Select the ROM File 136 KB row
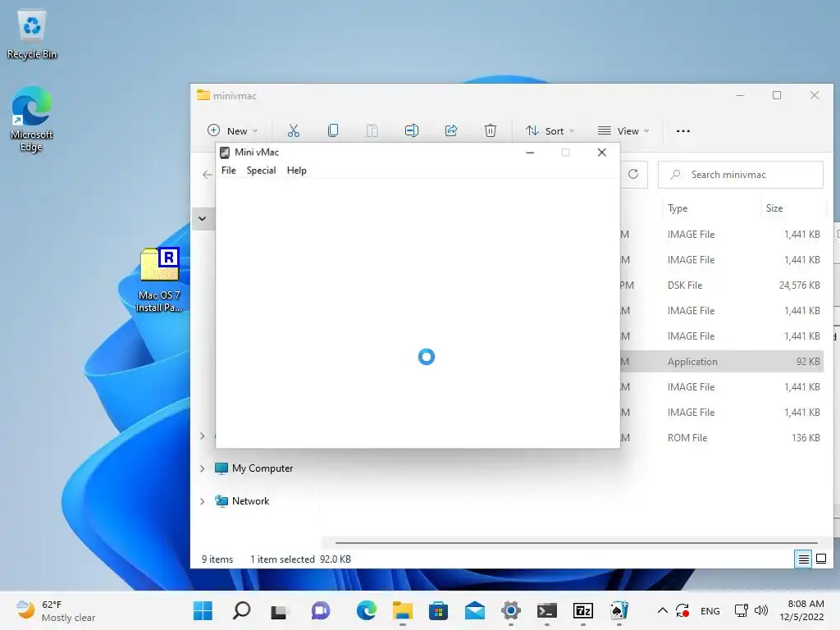Viewport: 840px width, 630px height. [721, 438]
